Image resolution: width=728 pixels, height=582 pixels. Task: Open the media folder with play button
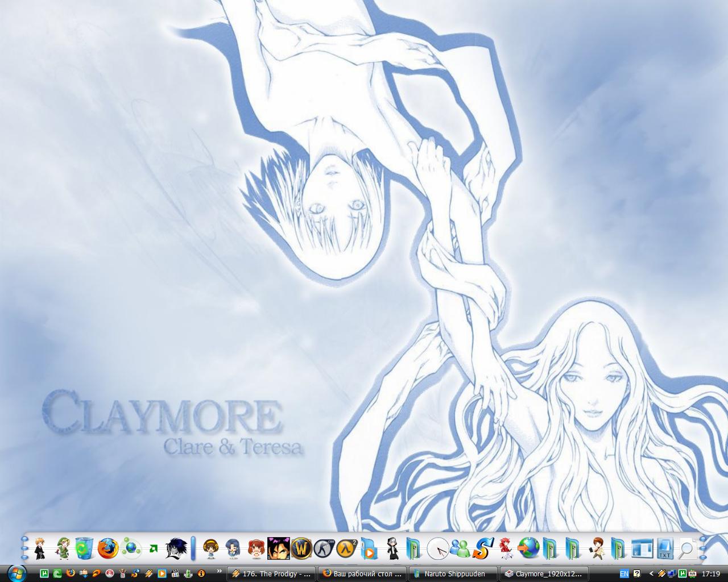coord(369,550)
